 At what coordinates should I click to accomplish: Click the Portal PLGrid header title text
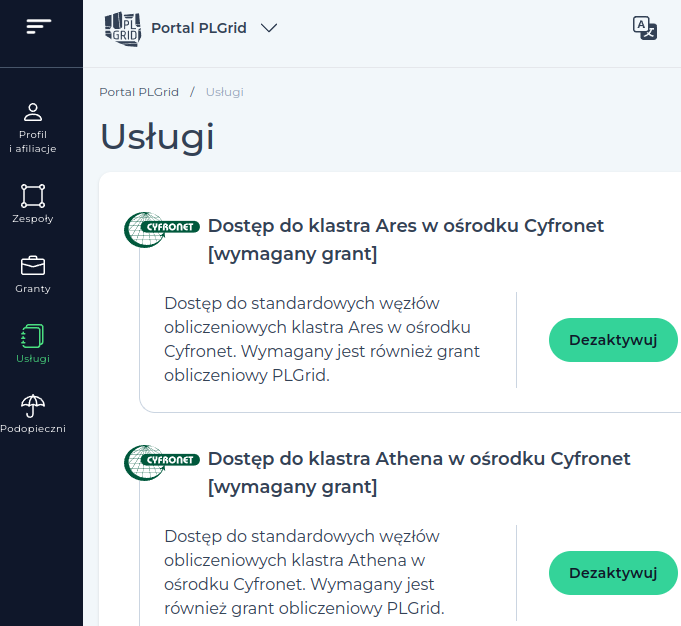199,28
